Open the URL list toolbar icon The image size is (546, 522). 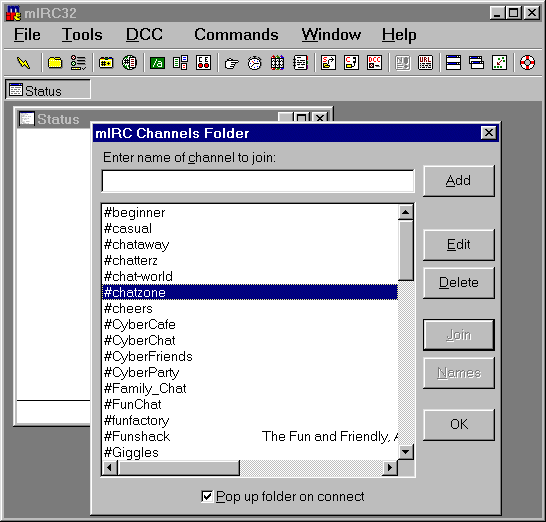coord(426,63)
